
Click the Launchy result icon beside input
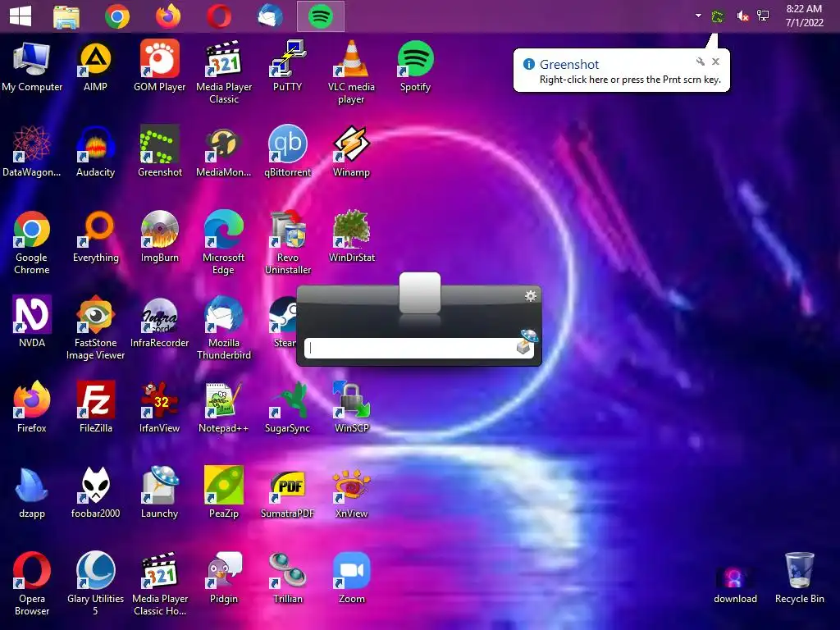(x=527, y=342)
